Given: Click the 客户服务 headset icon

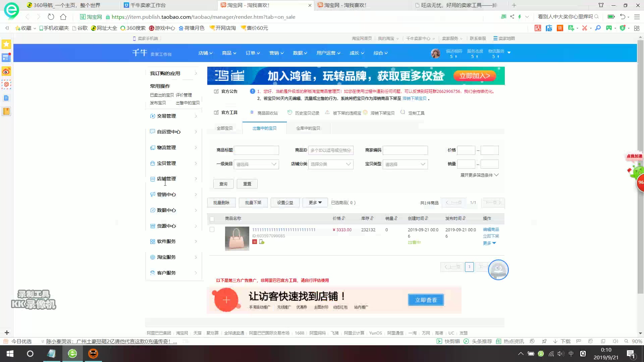Looking at the screenshot, I should coord(153,273).
